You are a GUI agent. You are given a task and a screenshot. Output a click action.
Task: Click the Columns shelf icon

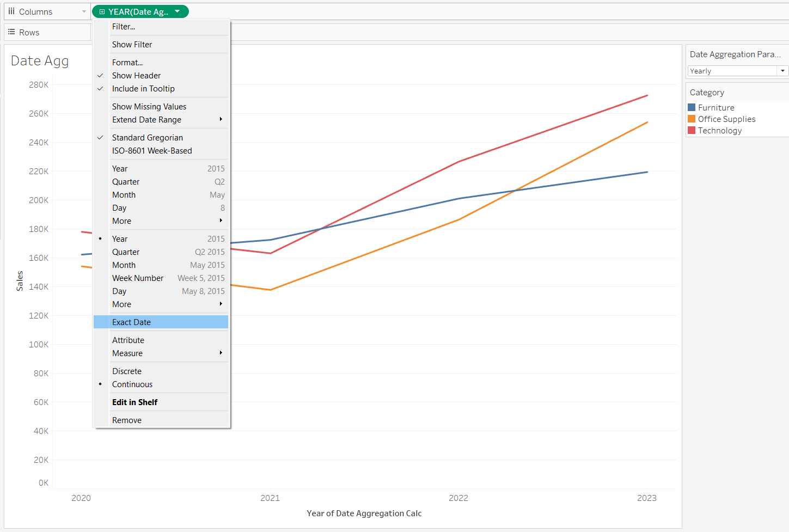tap(11, 11)
